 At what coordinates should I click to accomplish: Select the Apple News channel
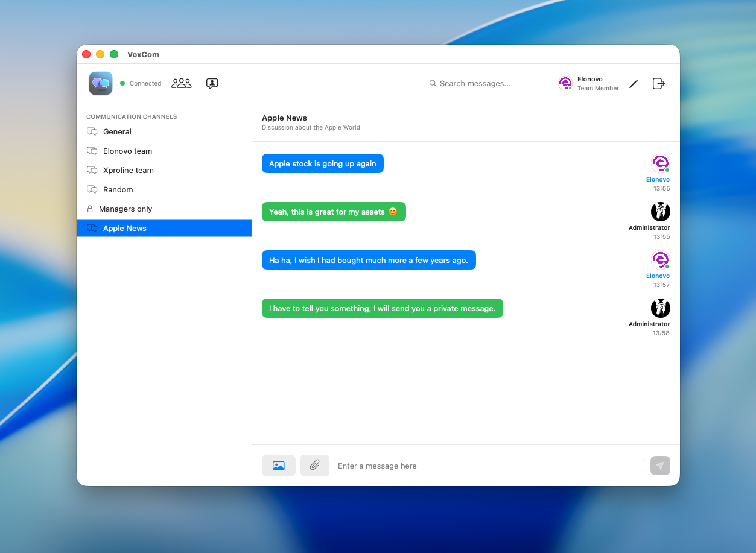click(125, 228)
